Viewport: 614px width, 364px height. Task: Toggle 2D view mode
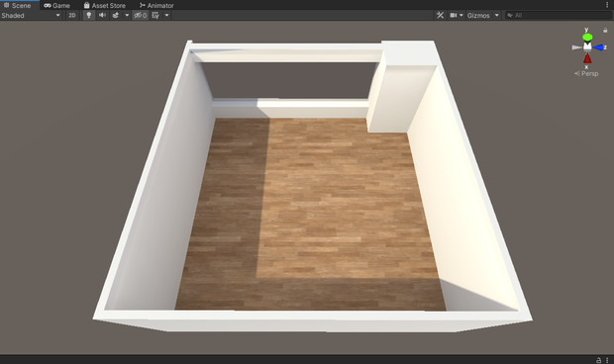pos(72,15)
